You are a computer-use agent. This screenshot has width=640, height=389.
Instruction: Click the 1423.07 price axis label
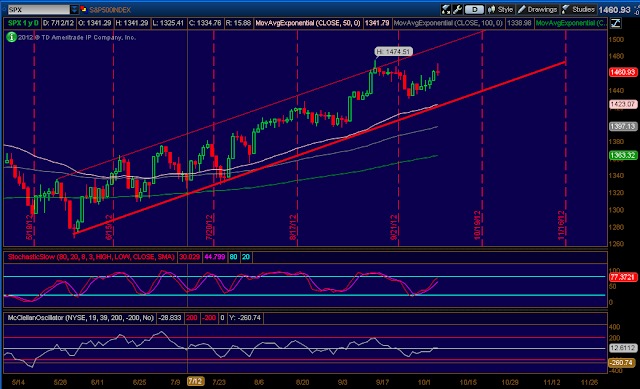(622, 104)
